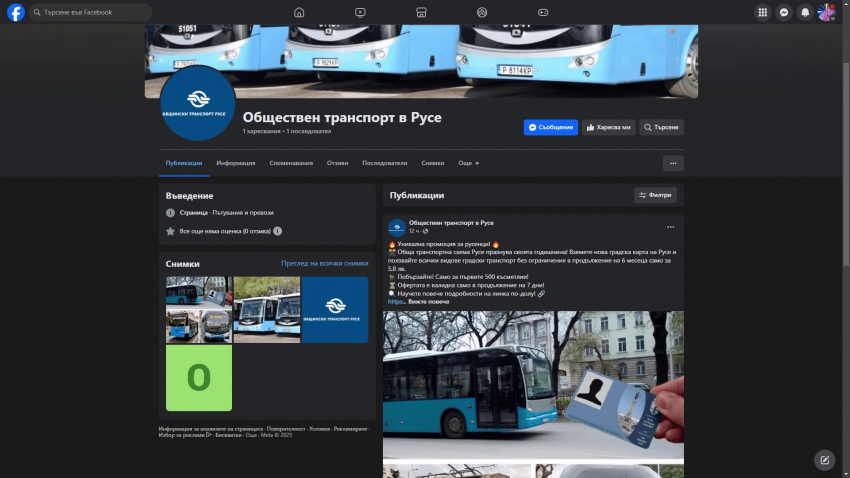The height and width of the screenshot is (478, 850).
Task: Open the Groups icon in top bar
Action: pyautogui.click(x=482, y=12)
